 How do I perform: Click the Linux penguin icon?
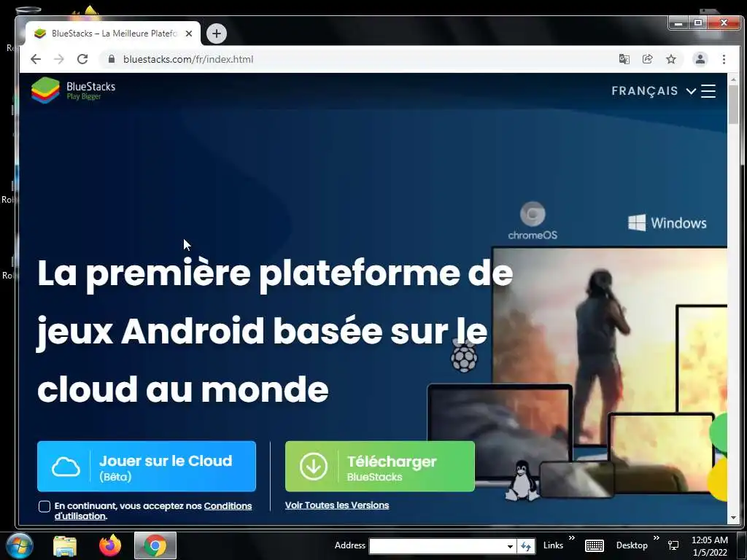point(522,481)
